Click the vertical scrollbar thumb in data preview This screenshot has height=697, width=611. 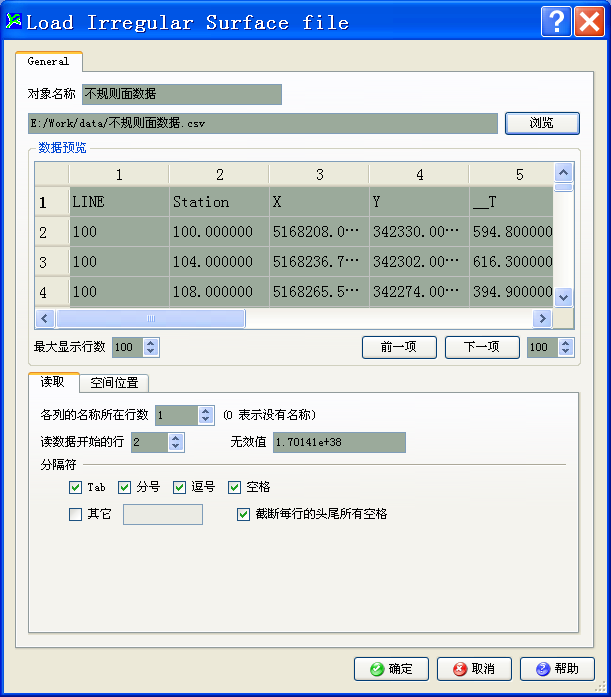[x=563, y=188]
